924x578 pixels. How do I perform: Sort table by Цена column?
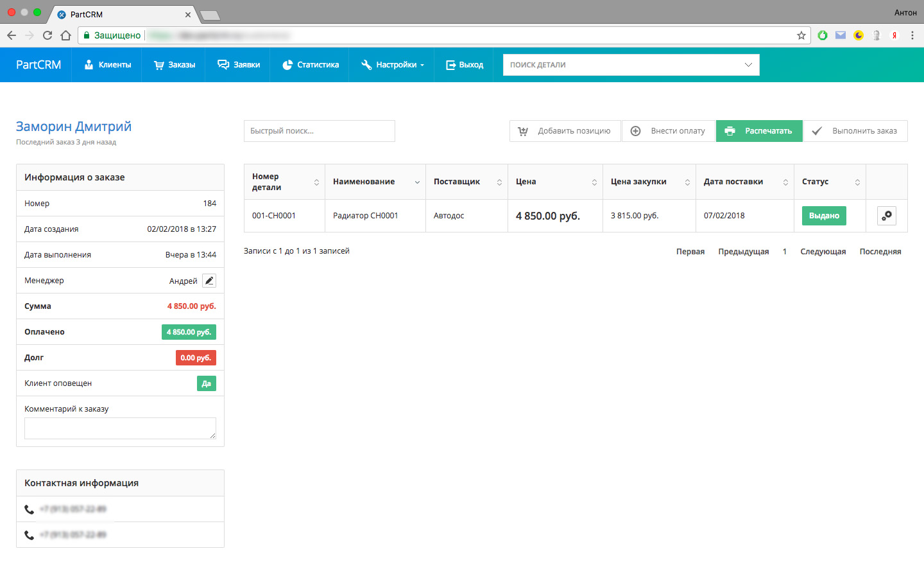point(555,182)
